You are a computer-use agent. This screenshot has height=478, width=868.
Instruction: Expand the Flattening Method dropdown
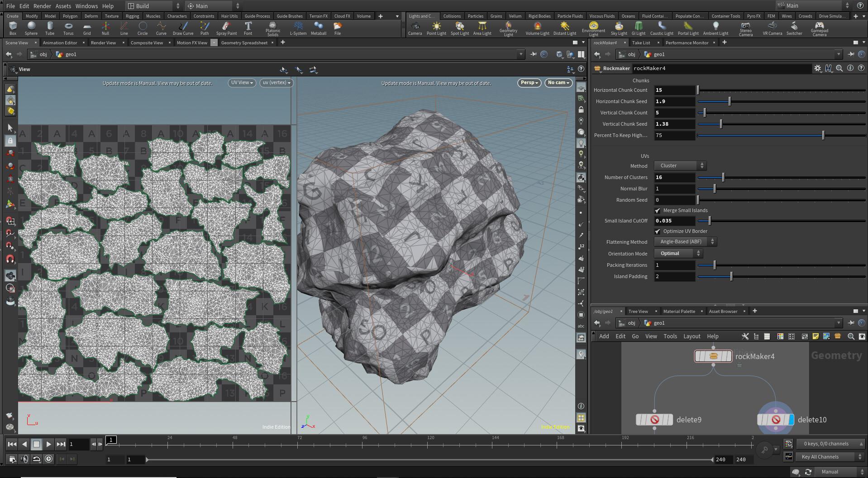point(685,242)
